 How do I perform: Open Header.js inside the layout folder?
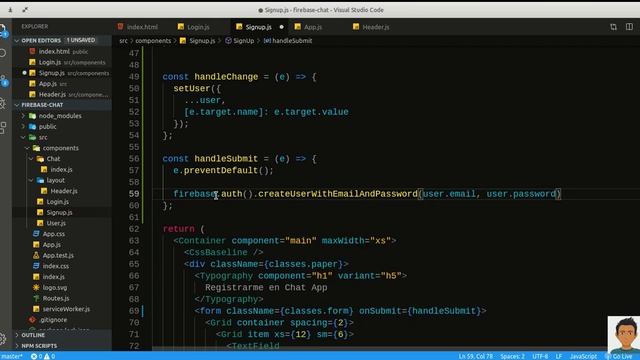point(64,191)
